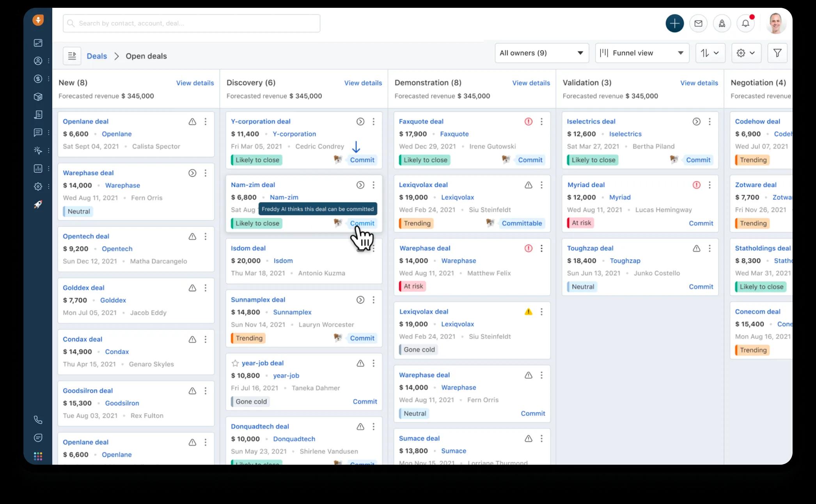Screen dimensions: 816x504
Task: Commit the Nam-zim deal
Action: point(362,223)
